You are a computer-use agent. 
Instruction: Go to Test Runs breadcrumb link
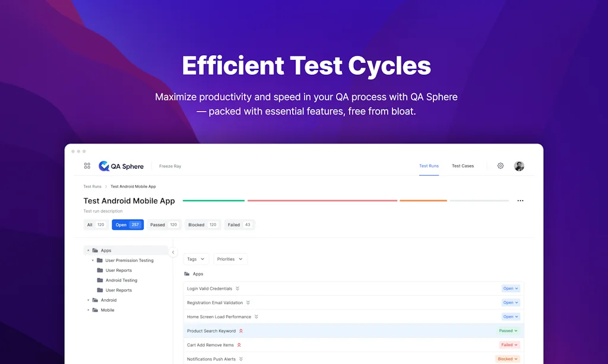pyautogui.click(x=92, y=186)
